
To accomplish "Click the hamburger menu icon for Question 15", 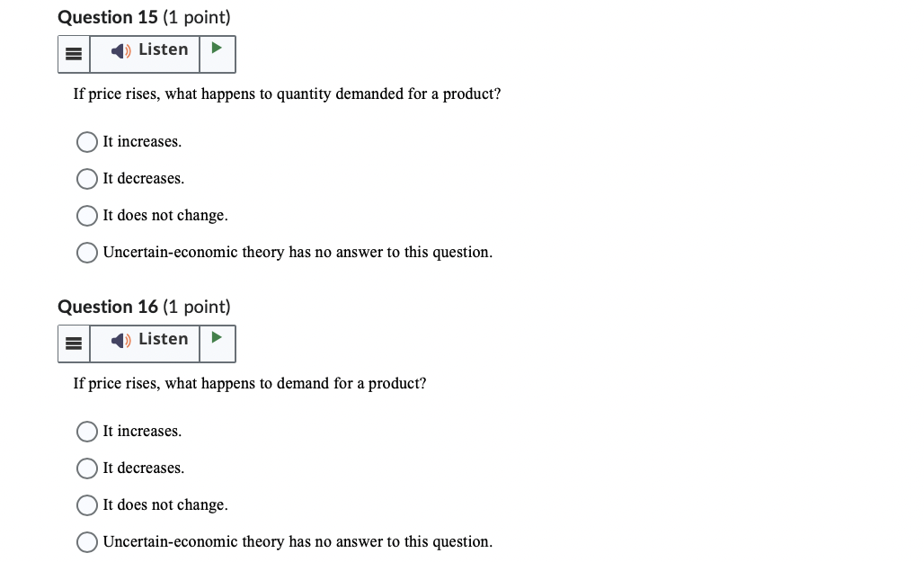I will 74,53.
